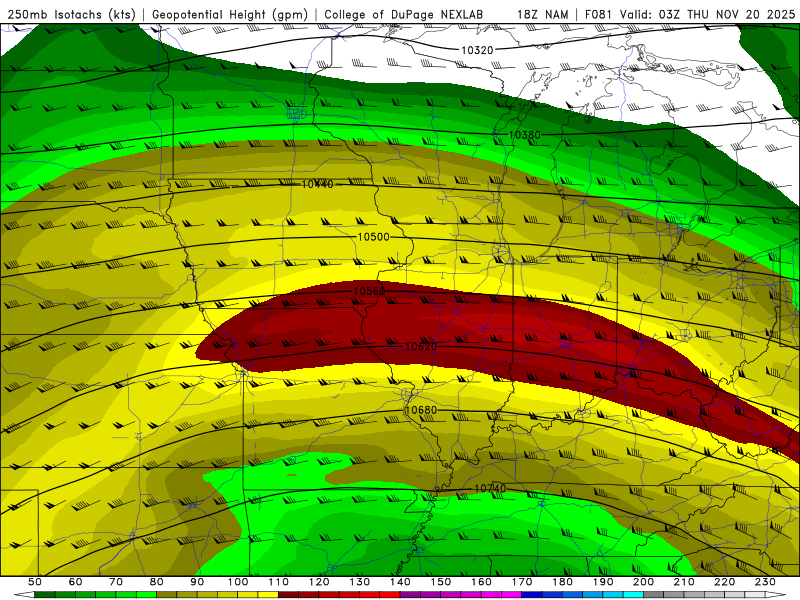Viewport: 800px width, 600px height.
Task: Click the 10680 height contour label
Action: 421,410
